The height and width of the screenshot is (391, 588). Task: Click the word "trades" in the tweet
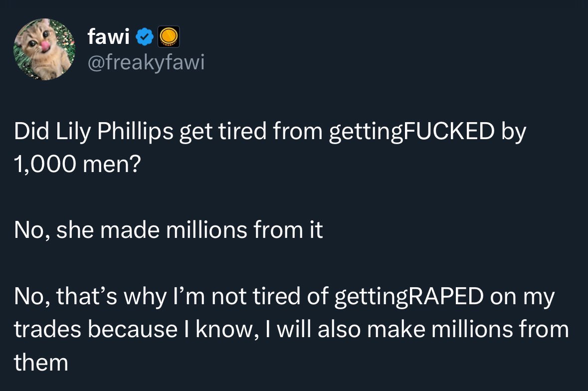coord(47,329)
